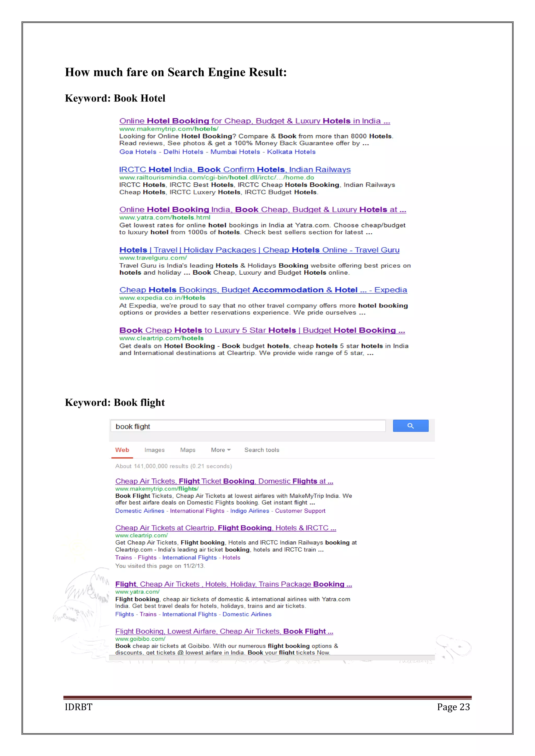Open Delhi Hotels sitelink
This screenshot has height=756, width=535.
point(183,152)
